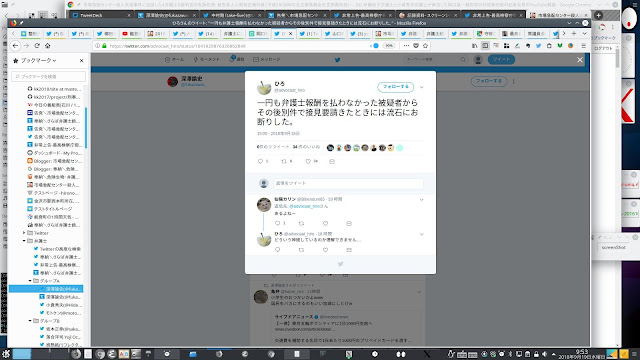
Task: Toggle the sidebar button in toolbar
Action: [485, 46]
